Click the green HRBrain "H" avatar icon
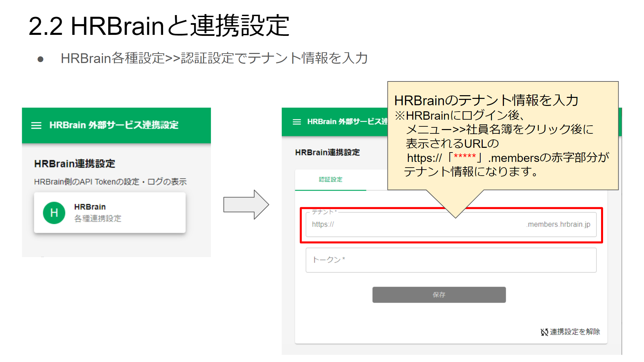Image resolution: width=644 pixels, height=362 pixels. [x=54, y=213]
